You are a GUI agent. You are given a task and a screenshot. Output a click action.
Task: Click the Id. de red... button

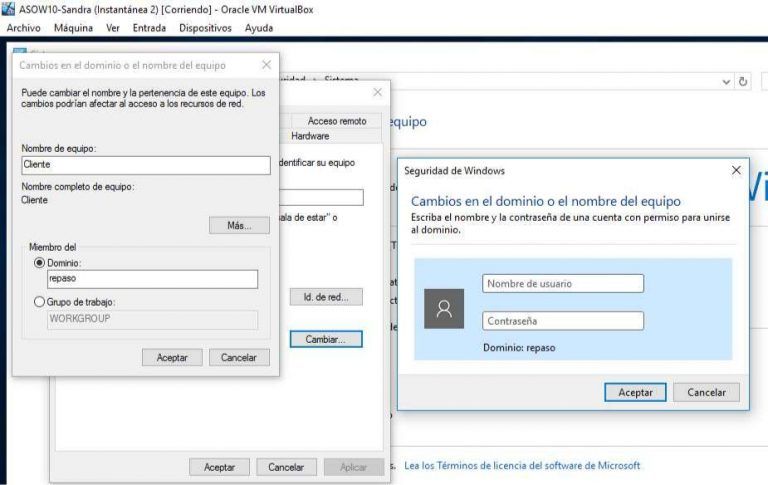326,297
